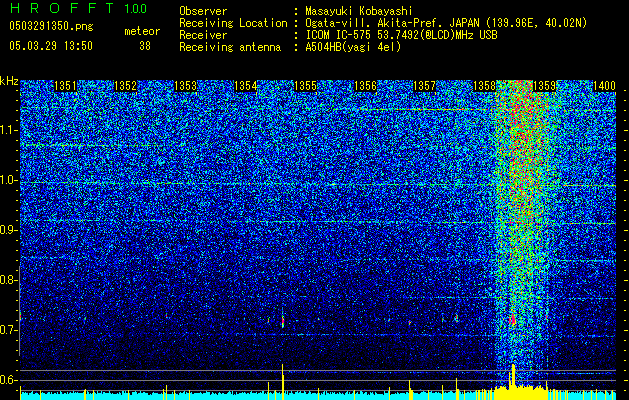Click the Receiver field label

[203, 35]
